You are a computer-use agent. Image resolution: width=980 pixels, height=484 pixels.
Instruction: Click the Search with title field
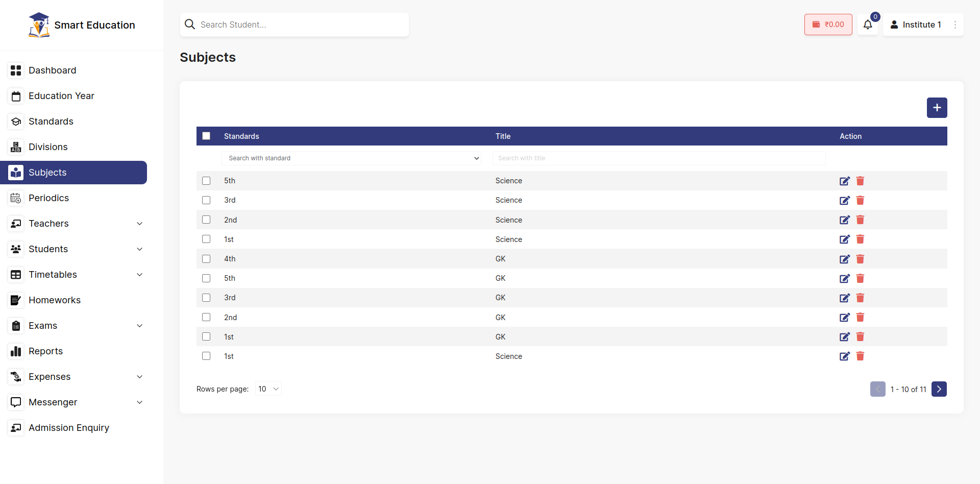tap(659, 158)
